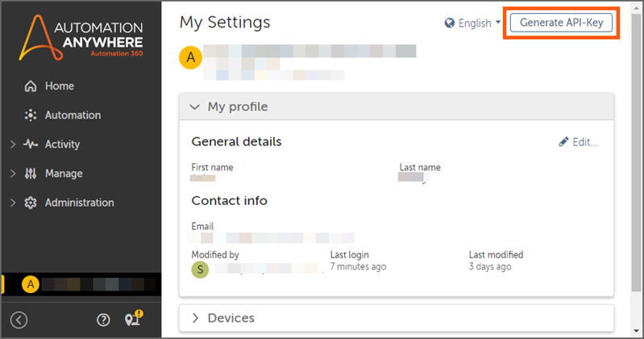
Task: Open the Activity menu item
Action: click(62, 144)
